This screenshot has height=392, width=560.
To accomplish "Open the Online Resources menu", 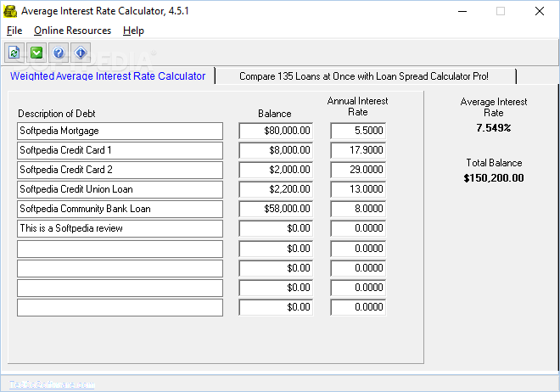I will (x=72, y=31).
